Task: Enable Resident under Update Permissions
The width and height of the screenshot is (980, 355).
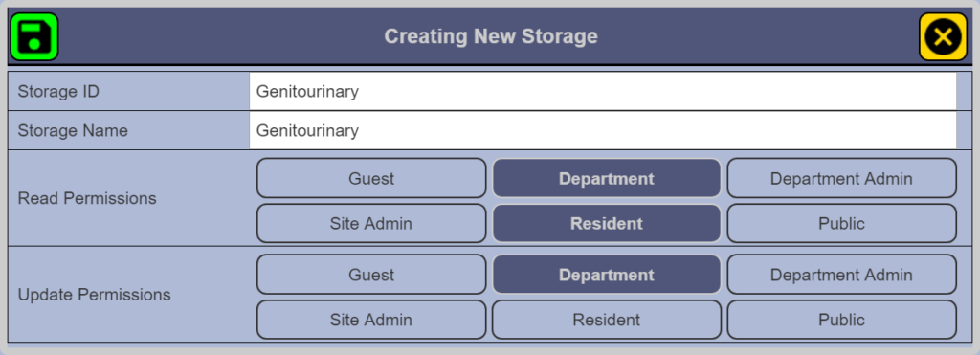Action: [606, 320]
